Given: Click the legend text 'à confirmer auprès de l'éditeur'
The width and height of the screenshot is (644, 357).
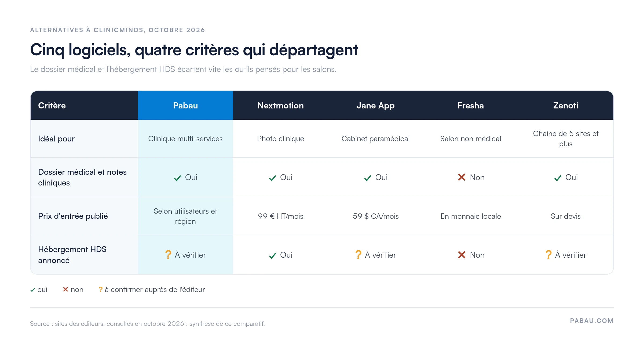Looking at the screenshot, I should 155,290.
